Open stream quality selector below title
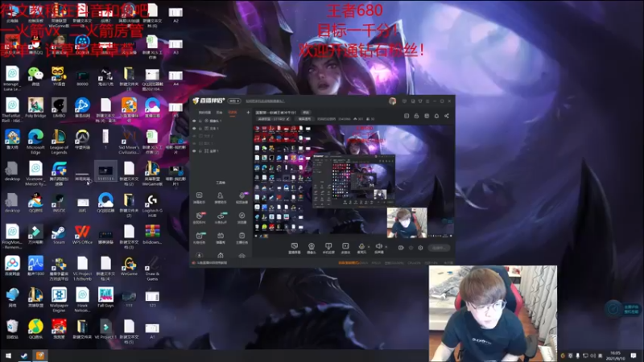 click(x=274, y=119)
